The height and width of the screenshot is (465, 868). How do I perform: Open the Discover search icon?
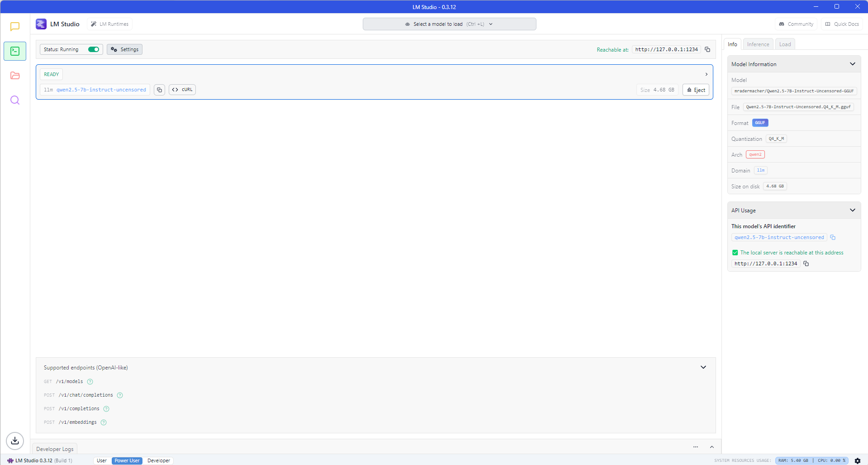pos(15,100)
